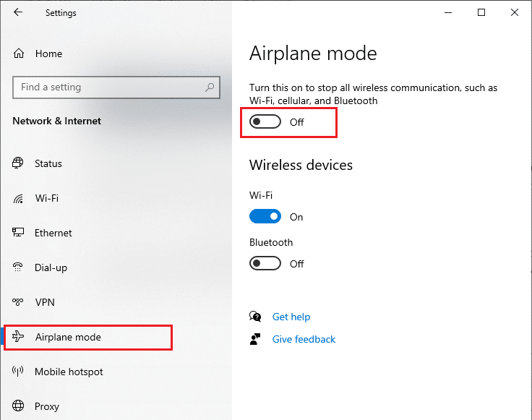Click the back arrow icon
The image size is (532, 420).
coord(18,12)
